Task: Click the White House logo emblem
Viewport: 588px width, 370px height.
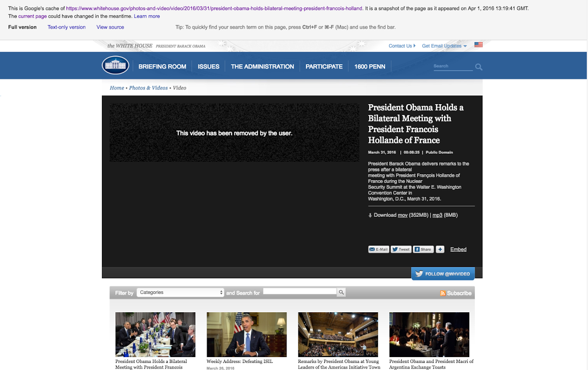Action: click(x=115, y=66)
